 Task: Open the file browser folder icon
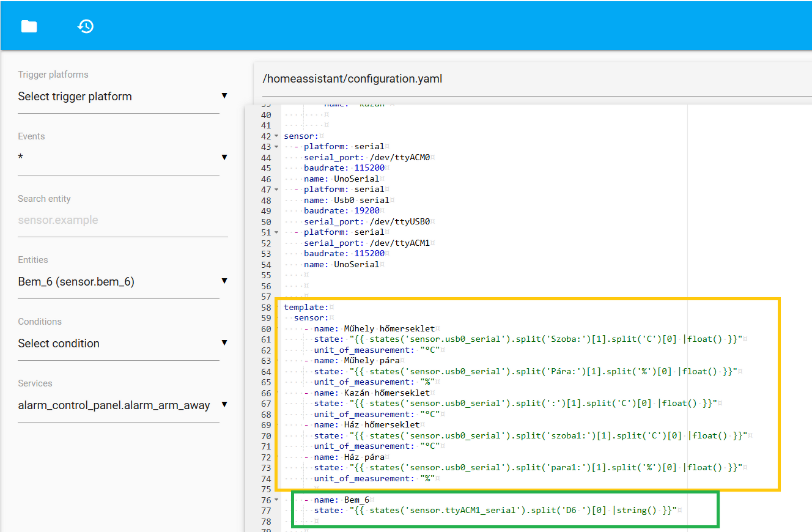point(29,26)
